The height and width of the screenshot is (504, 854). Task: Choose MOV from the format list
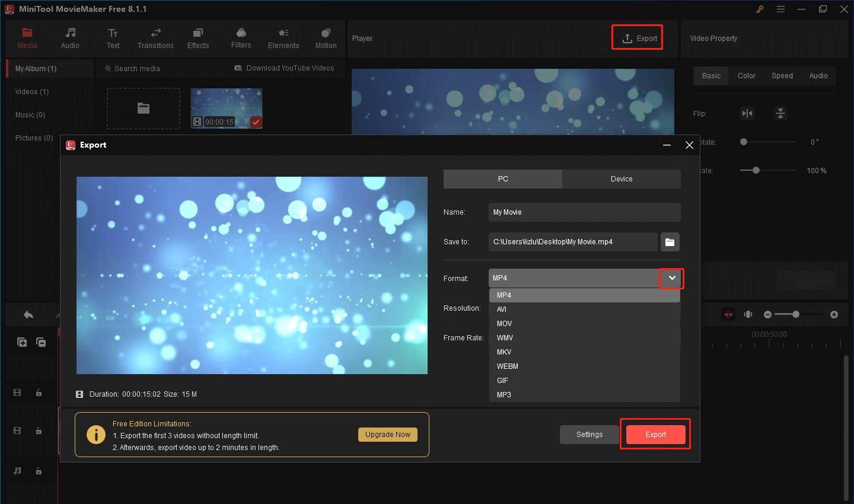[504, 324]
